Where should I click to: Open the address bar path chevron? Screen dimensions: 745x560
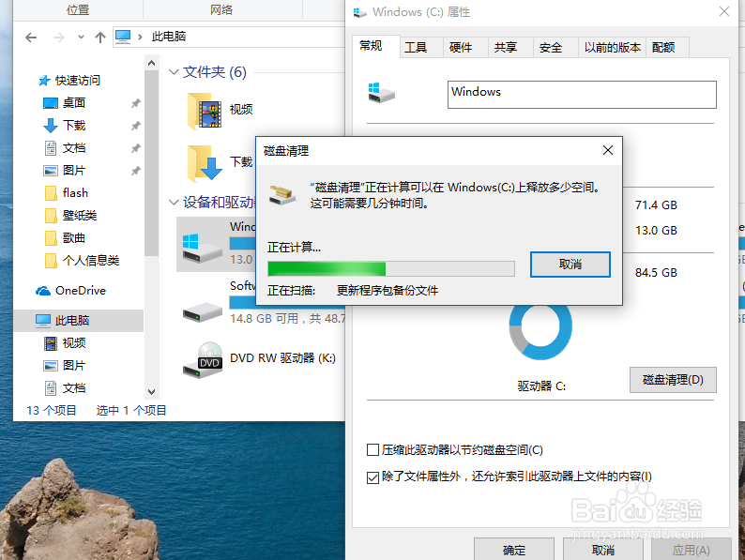(140, 37)
